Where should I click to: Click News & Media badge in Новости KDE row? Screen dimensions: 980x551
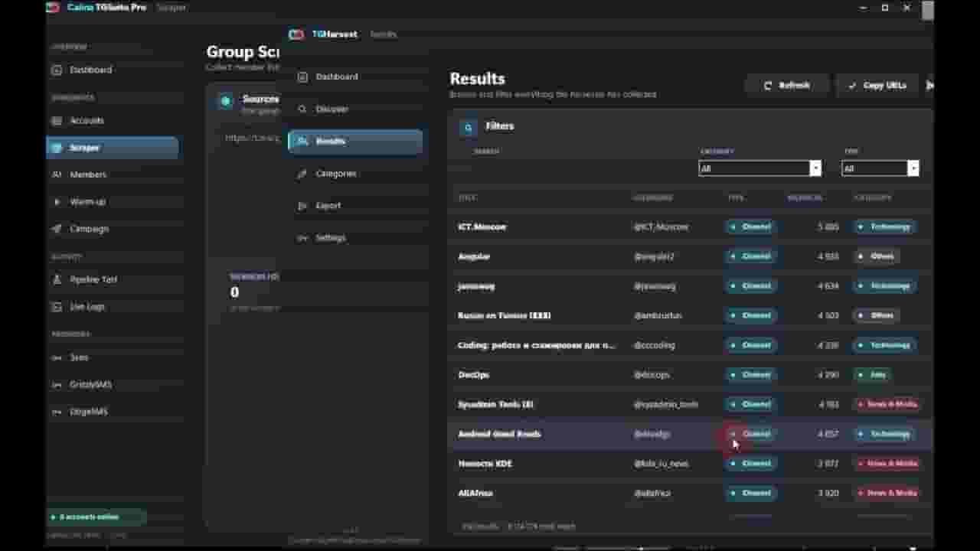[x=887, y=464]
